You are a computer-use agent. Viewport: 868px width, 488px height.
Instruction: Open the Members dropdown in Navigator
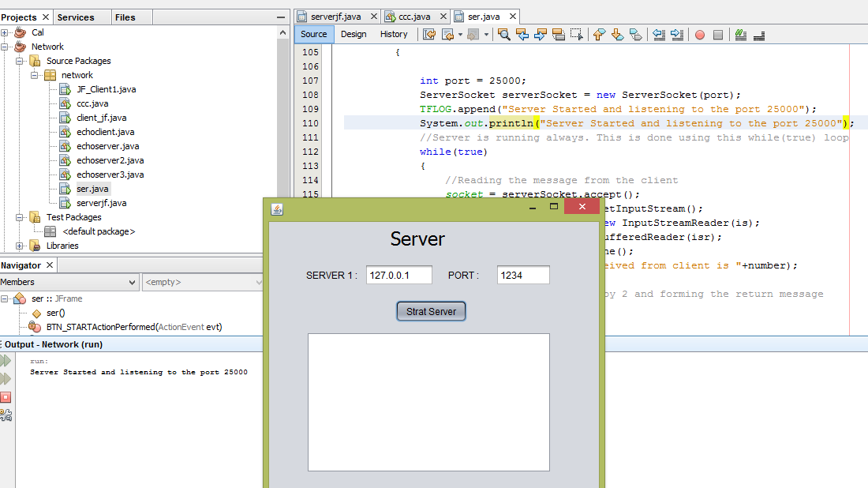69,282
